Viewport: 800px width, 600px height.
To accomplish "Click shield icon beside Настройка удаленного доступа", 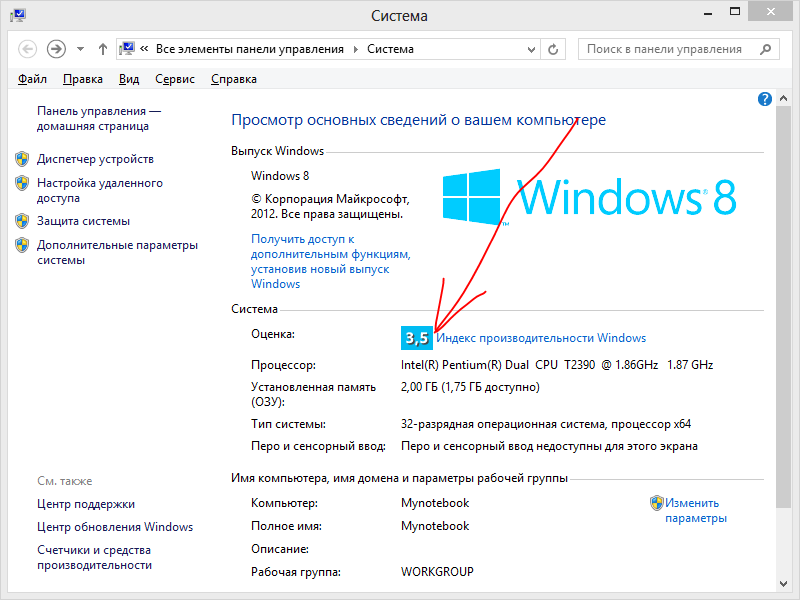I will 22,183.
